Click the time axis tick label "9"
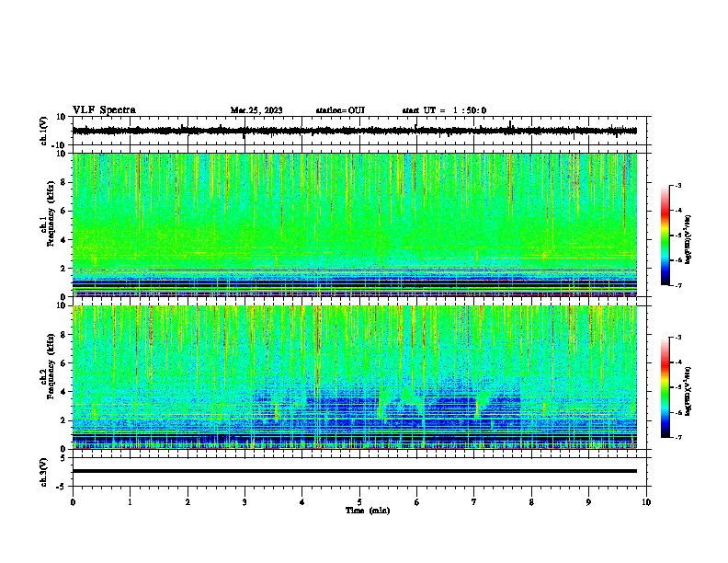Image resolution: width=728 pixels, height=563 pixels. (588, 502)
